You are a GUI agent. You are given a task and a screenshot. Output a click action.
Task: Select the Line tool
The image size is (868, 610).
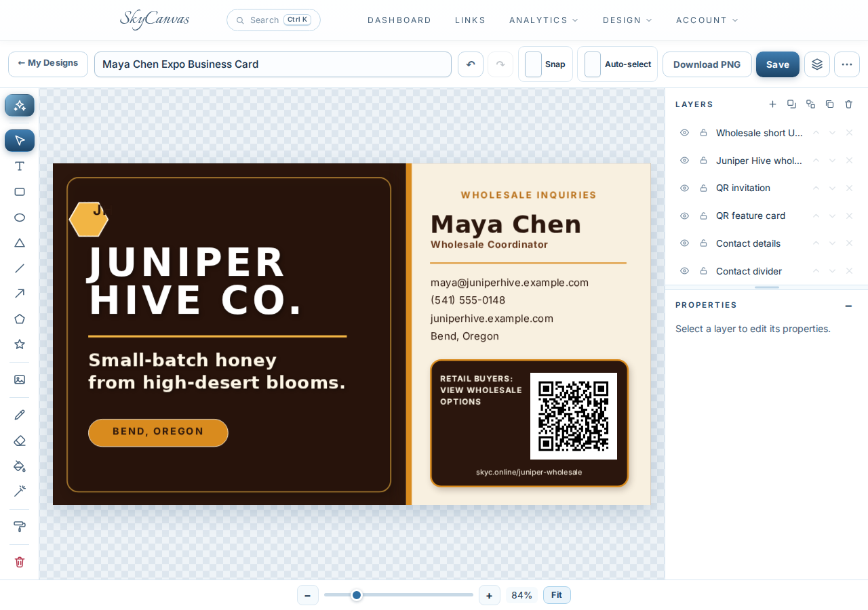(x=20, y=268)
